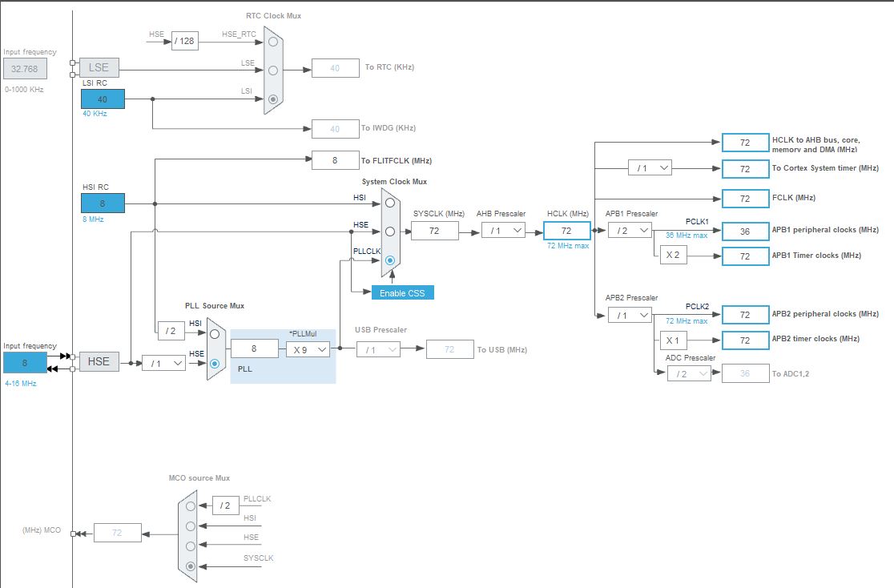Image resolution: width=894 pixels, height=588 pixels.
Task: Select HSE in MCO source Mux
Action: 191,546
